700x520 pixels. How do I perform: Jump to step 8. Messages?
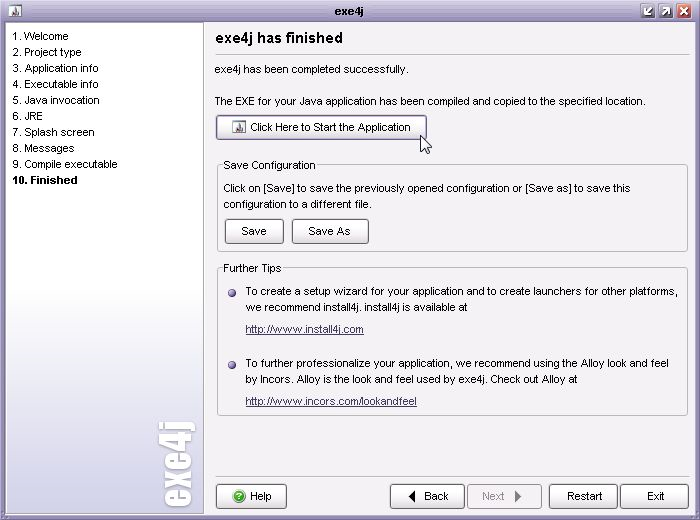click(x=43, y=149)
